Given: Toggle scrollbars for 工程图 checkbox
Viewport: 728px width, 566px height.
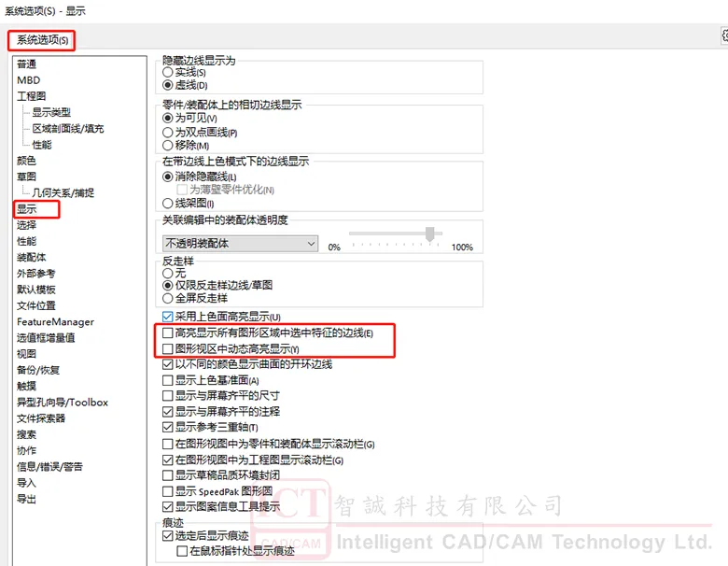Looking at the screenshot, I should (168, 460).
